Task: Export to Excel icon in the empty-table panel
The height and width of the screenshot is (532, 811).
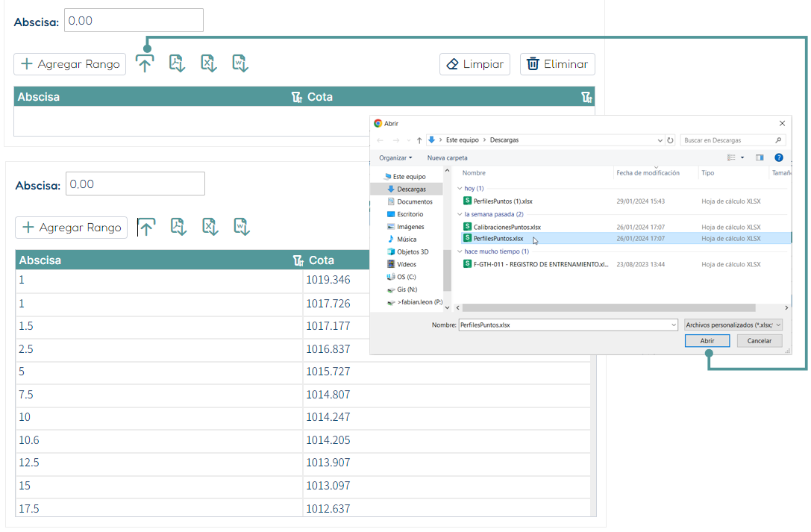Action: tap(208, 63)
